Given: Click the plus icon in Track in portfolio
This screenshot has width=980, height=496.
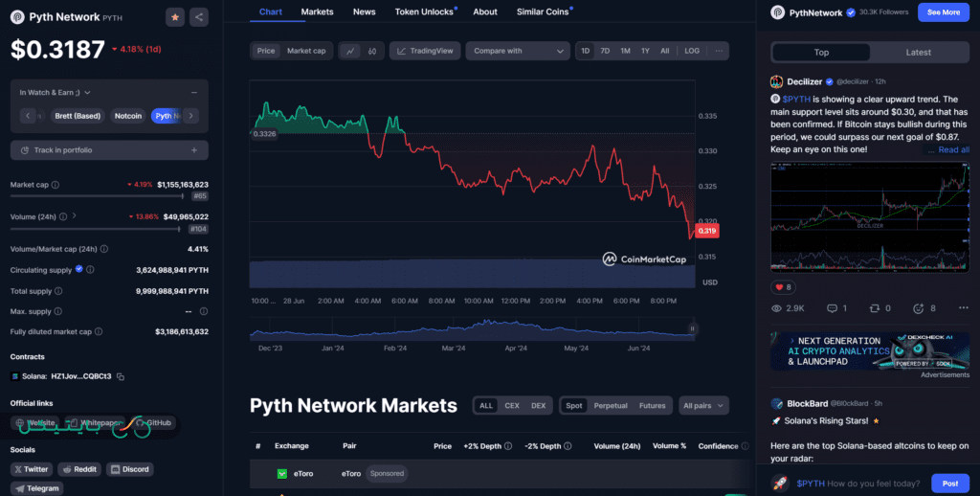Looking at the screenshot, I should click(194, 150).
